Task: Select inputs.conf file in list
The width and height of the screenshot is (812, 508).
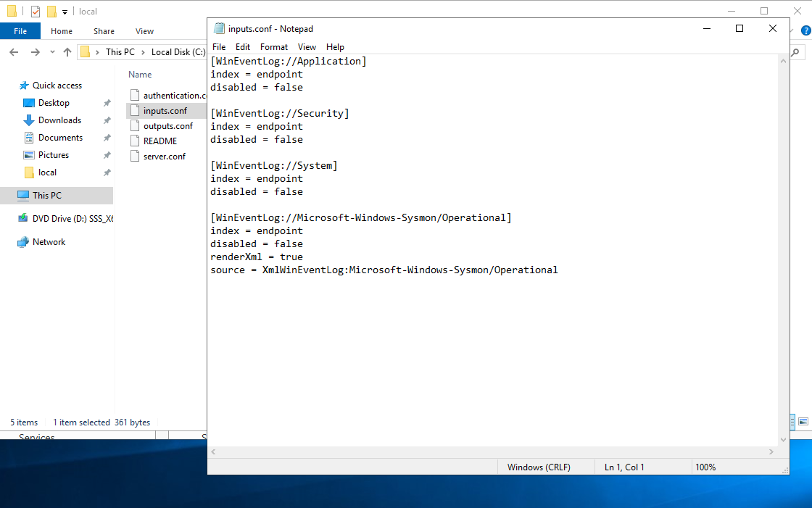Action: [165, 110]
